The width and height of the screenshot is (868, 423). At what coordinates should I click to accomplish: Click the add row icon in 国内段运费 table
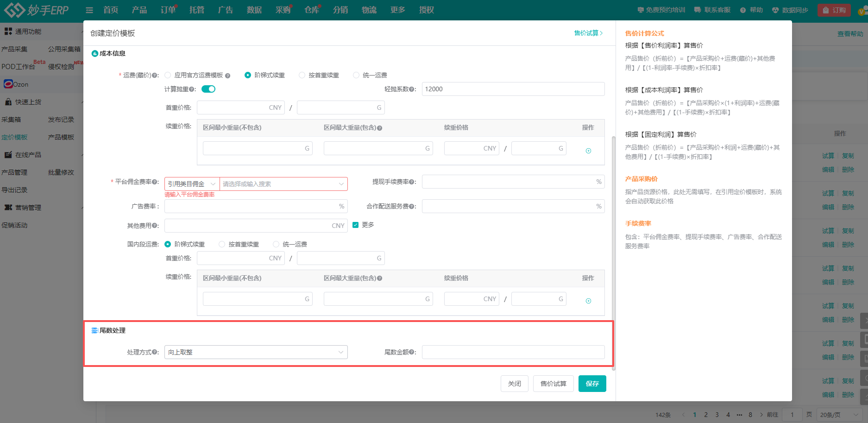tap(588, 301)
